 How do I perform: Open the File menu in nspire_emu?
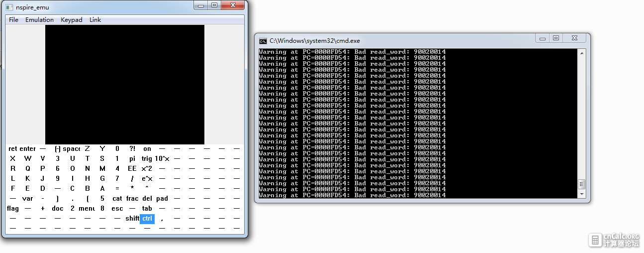[13, 20]
